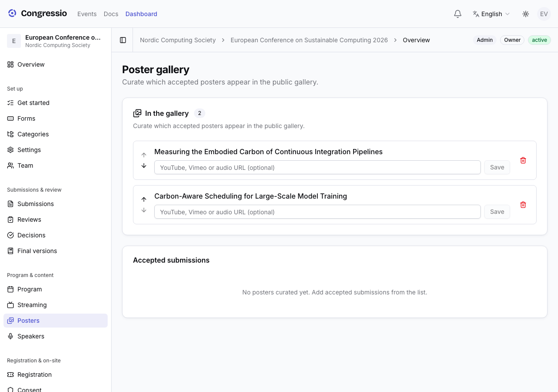Viewport: 558px width, 392px height.
Task: Click the Final versions sidebar icon
Action: 10,251
